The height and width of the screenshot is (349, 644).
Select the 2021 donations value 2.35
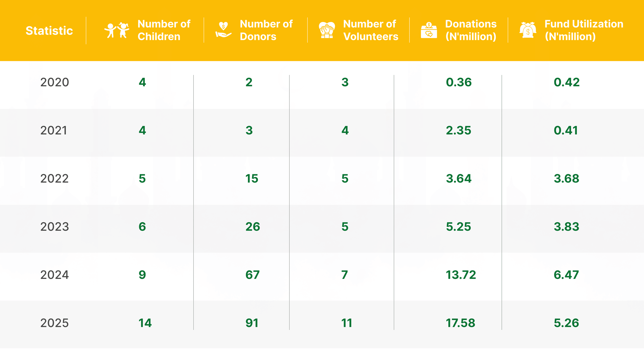[459, 131]
